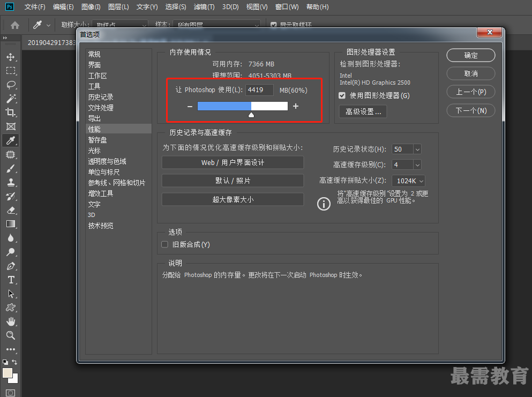Open 窗口(W) menu
Image resolution: width=532 pixels, height=397 pixels.
(x=287, y=7)
